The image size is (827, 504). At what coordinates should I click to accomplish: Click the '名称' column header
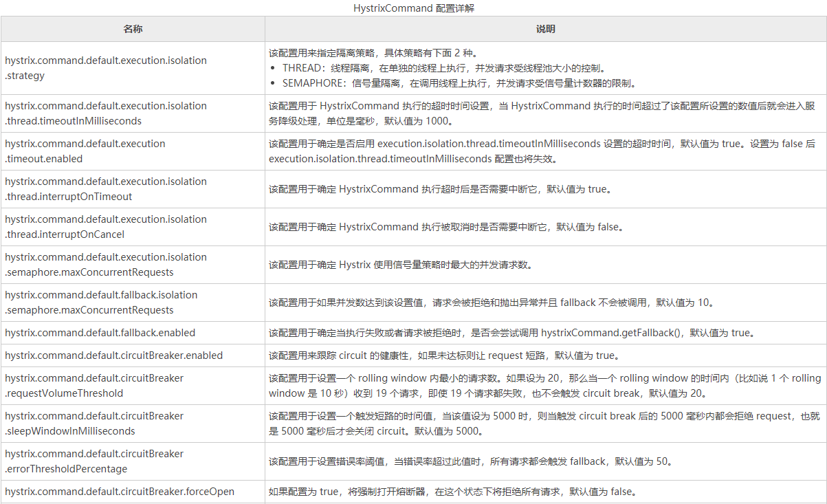(133, 30)
